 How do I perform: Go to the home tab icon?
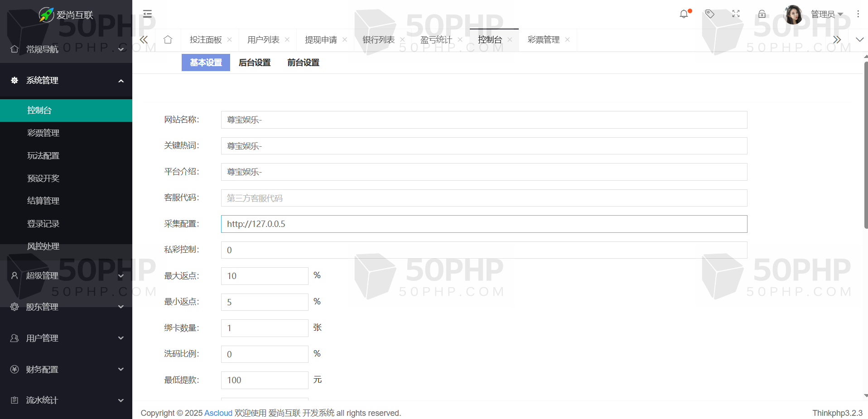[168, 40]
